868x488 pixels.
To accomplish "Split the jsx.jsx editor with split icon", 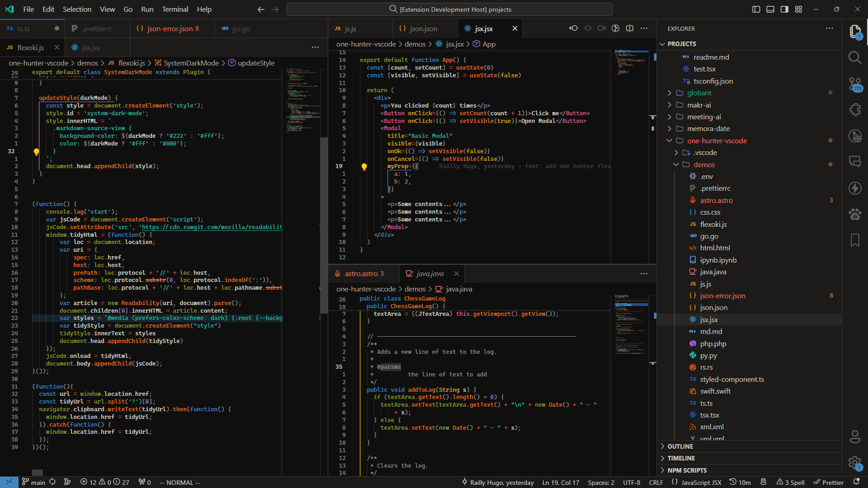I will tap(629, 28).
